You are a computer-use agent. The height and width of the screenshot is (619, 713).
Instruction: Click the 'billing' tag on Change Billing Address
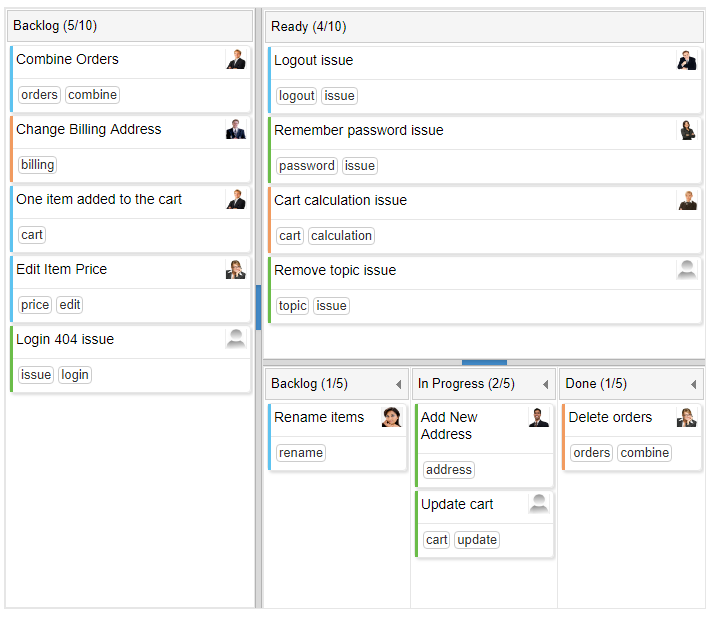click(x=38, y=165)
